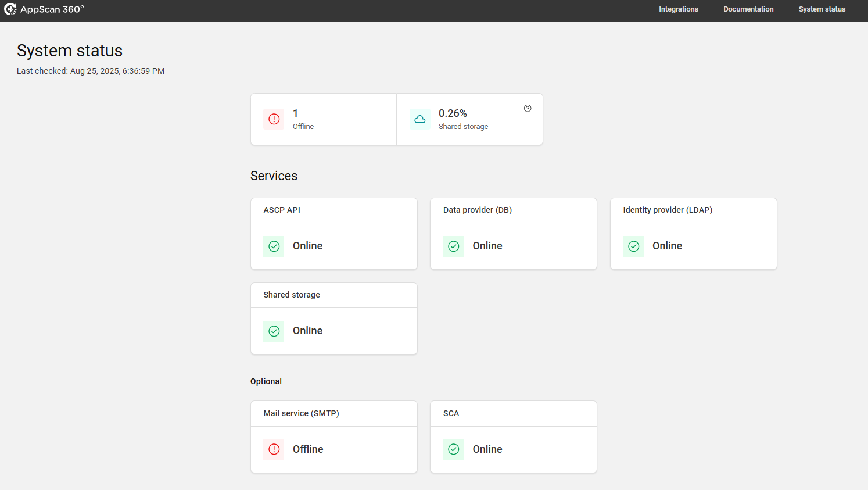Click the Last checked timestamp text
Screen dimensions: 868x490
[91, 71]
